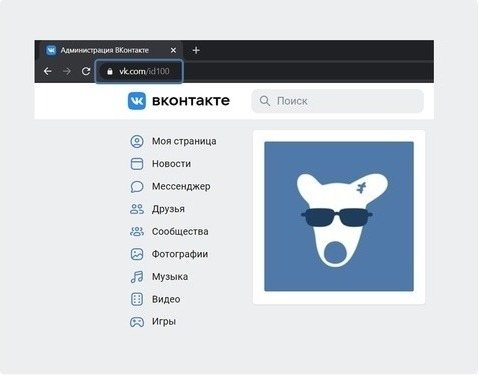Open the Видео section
479x375 pixels.
pyautogui.click(x=166, y=299)
